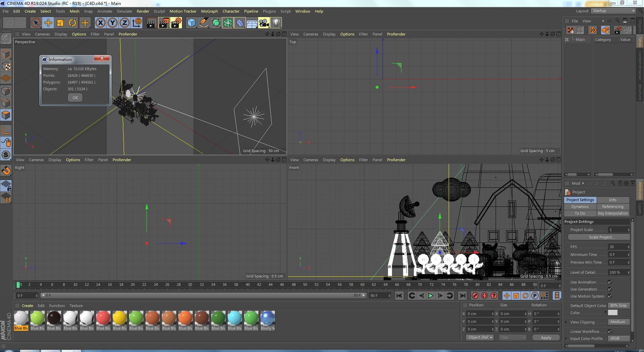The image size is (644, 352).
Task: Open the Render menu
Action: coord(143,11)
